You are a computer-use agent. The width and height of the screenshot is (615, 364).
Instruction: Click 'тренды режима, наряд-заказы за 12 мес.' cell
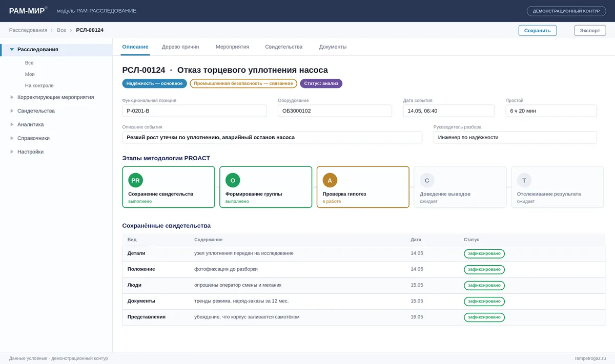pyautogui.click(x=241, y=301)
